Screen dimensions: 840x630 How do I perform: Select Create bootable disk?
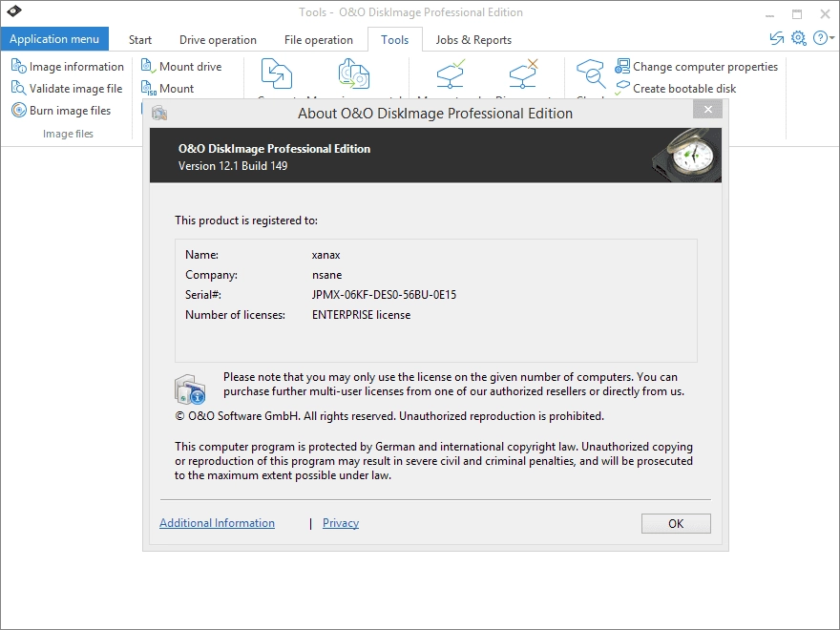[676, 89]
